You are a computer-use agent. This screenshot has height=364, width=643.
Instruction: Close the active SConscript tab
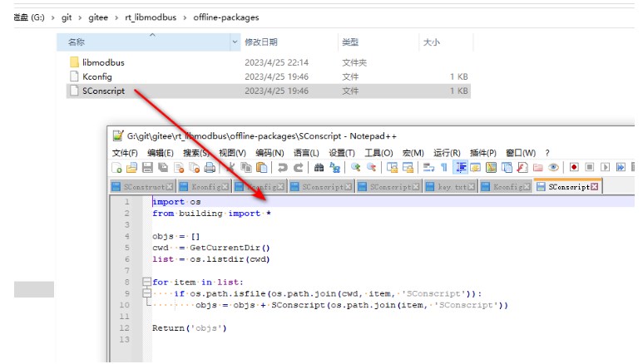pyautogui.click(x=594, y=187)
